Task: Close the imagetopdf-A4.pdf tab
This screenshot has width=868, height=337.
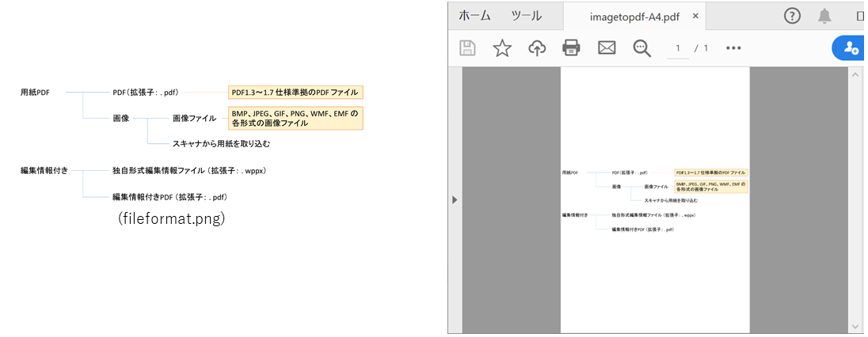Action: click(695, 16)
